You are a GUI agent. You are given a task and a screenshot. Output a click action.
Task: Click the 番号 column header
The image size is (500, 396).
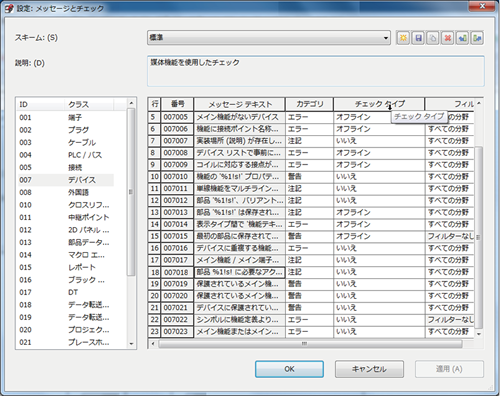(177, 104)
